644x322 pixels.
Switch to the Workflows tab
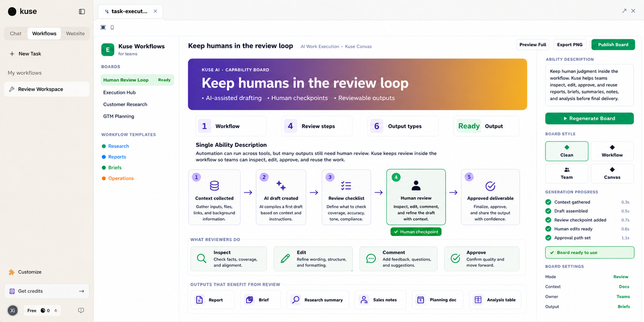(44, 34)
